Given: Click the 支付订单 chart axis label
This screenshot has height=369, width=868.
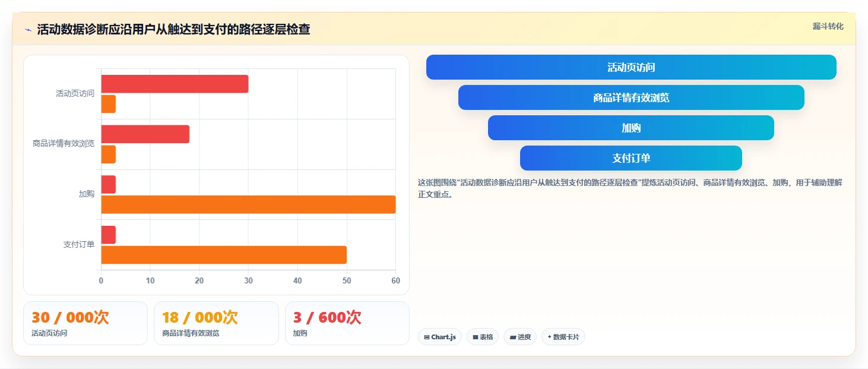Looking at the screenshot, I should tap(79, 245).
